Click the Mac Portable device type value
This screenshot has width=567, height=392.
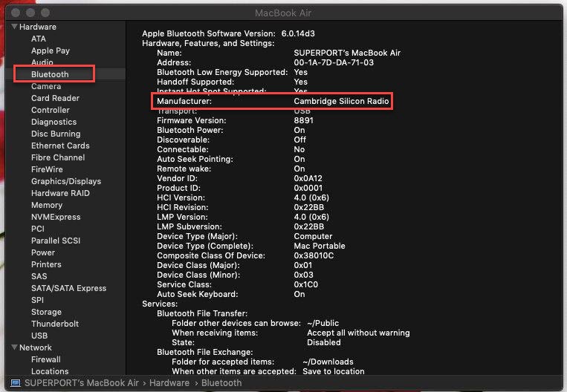[x=320, y=246]
